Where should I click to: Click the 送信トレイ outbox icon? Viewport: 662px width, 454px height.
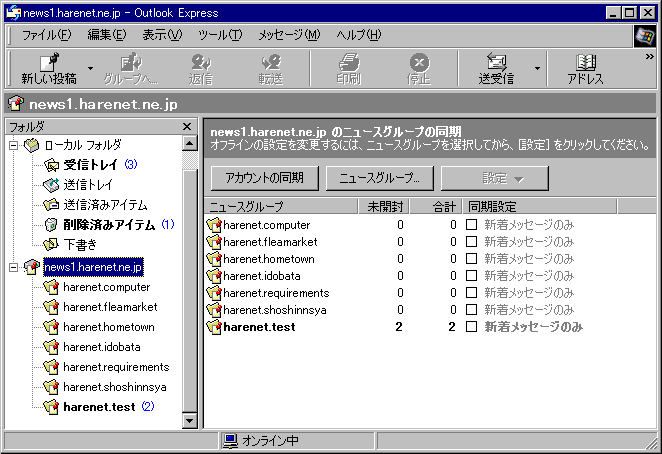point(51,185)
